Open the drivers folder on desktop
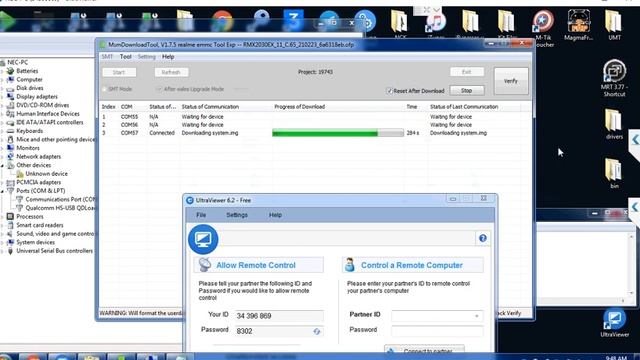The height and width of the screenshot is (360, 640). [614, 124]
